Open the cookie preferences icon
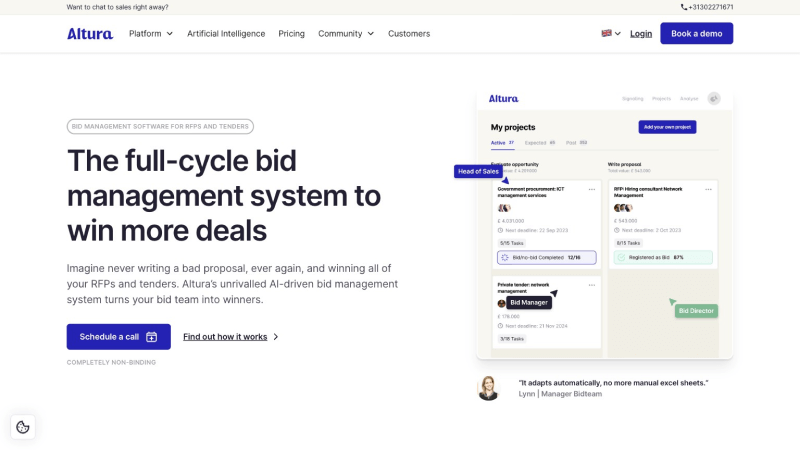This screenshot has height=450, width=800. (23, 427)
